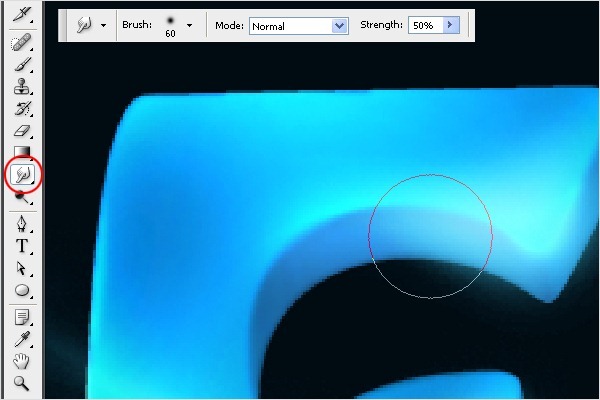Select the Brush tool
The height and width of the screenshot is (400, 600).
[22, 64]
